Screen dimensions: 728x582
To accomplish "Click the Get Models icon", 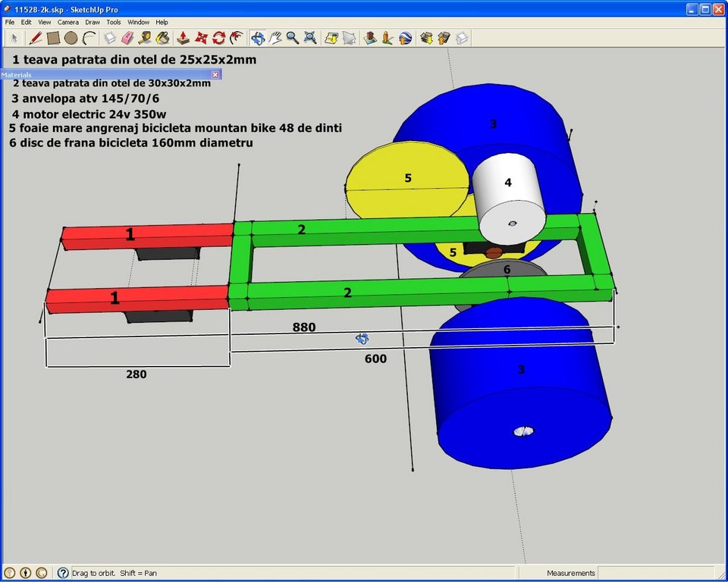I will click(x=426, y=38).
